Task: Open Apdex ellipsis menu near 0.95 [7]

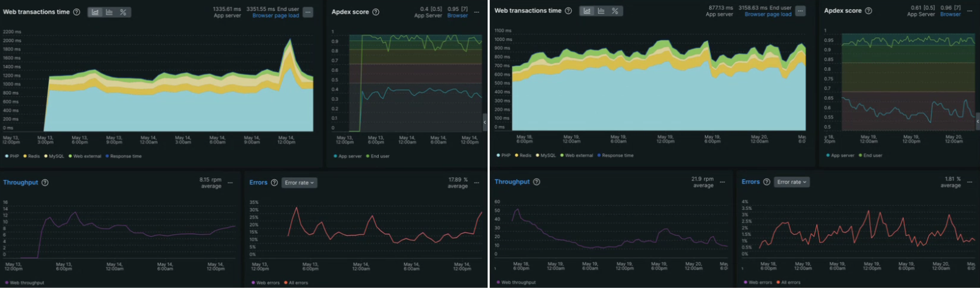Action: click(476, 12)
